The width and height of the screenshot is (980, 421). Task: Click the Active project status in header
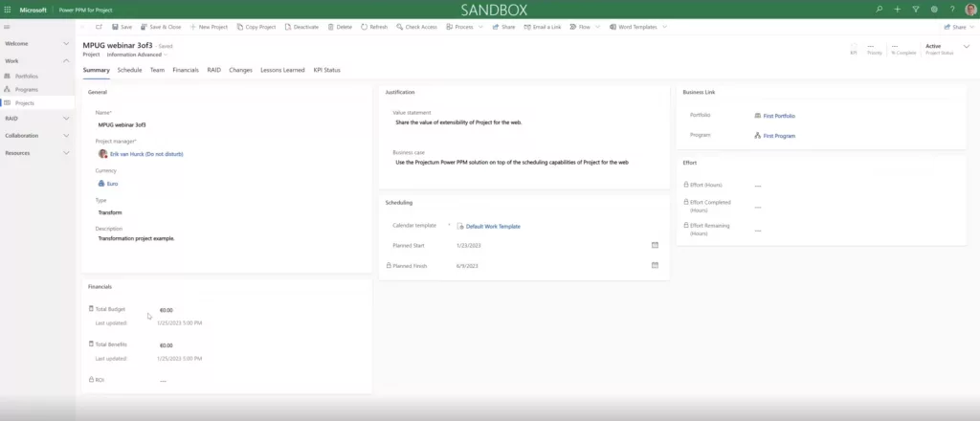(933, 46)
